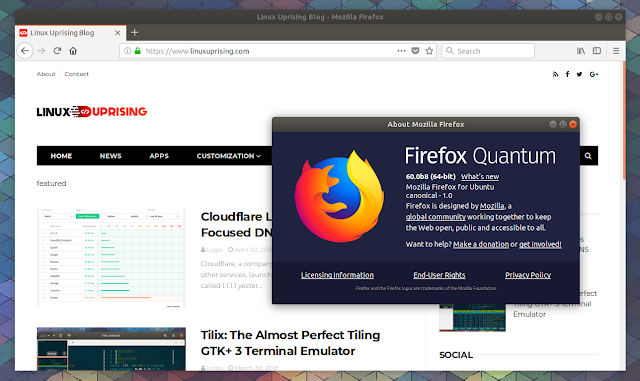
Task: Open the global community link
Action: (x=436, y=217)
